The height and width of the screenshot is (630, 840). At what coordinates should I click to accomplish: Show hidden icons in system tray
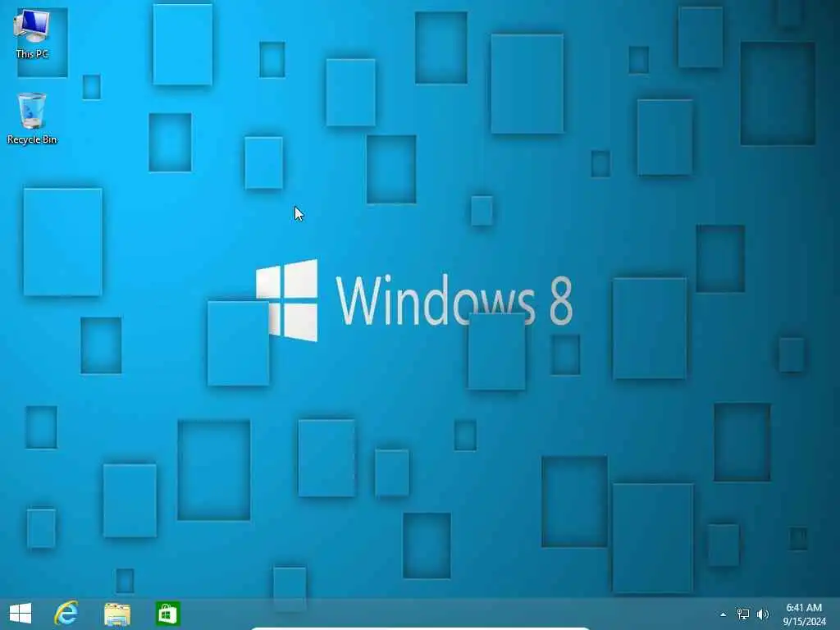click(724, 614)
